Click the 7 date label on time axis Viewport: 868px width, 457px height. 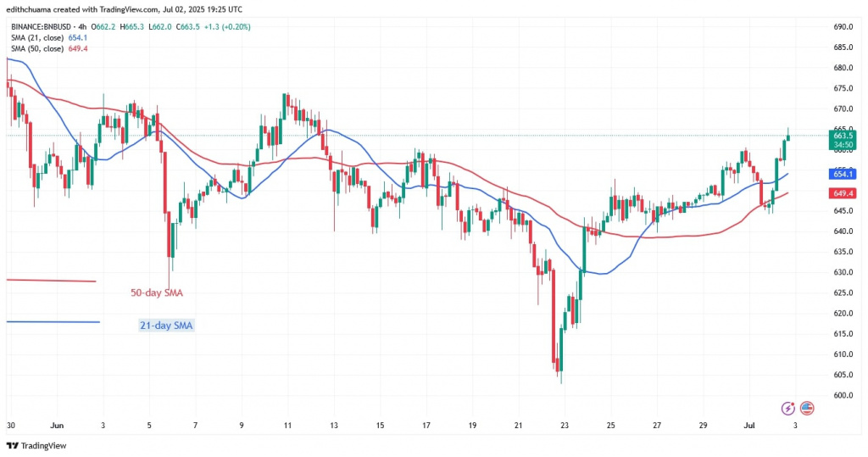tap(196, 426)
